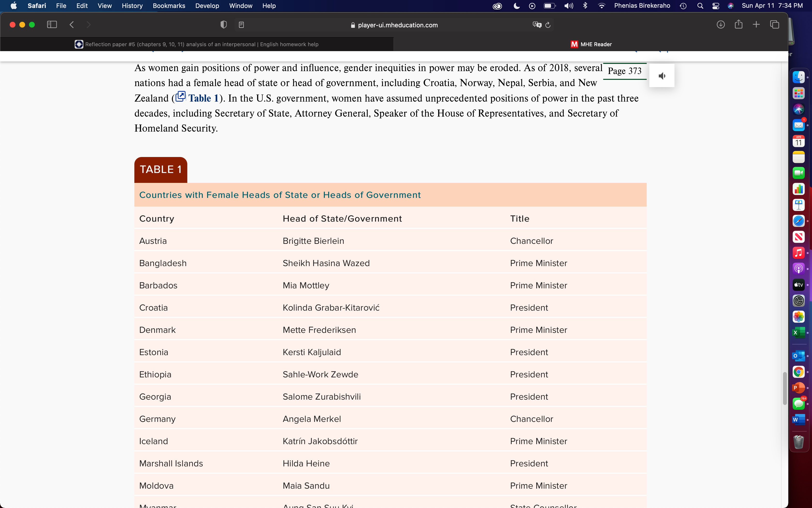Open Launchpad from the Dock
812x508 pixels.
pos(798,93)
